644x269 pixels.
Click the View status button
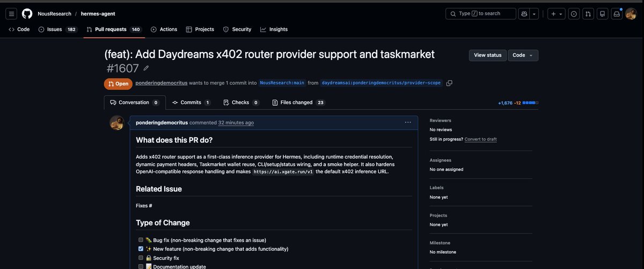[x=487, y=55]
